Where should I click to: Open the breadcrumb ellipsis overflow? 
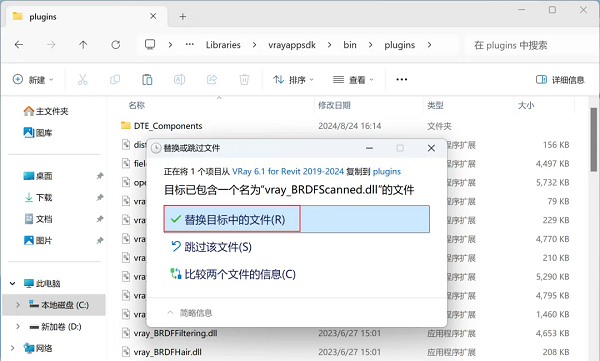coord(189,45)
